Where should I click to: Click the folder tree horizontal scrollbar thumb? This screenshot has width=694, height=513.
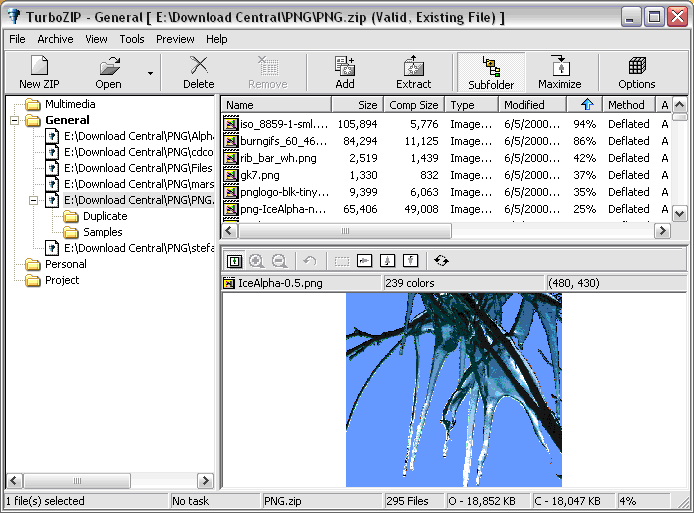pyautogui.click(x=77, y=481)
